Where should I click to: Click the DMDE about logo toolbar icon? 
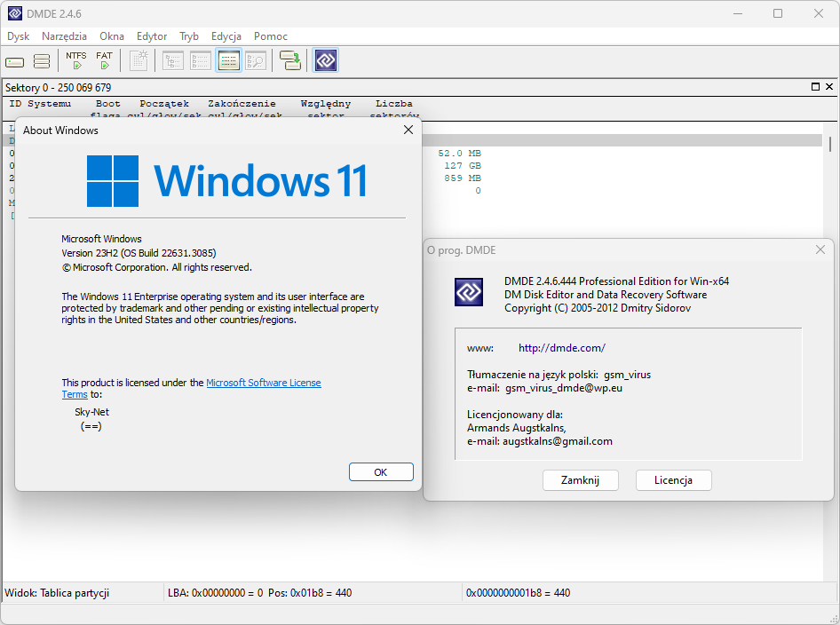click(326, 60)
